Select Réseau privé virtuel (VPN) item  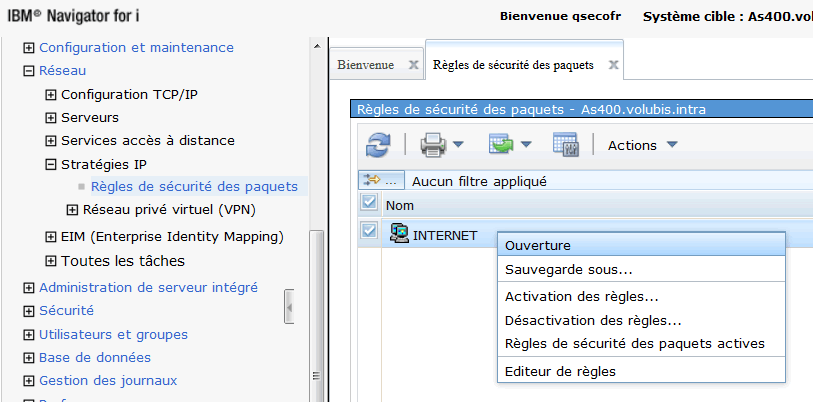point(170,210)
